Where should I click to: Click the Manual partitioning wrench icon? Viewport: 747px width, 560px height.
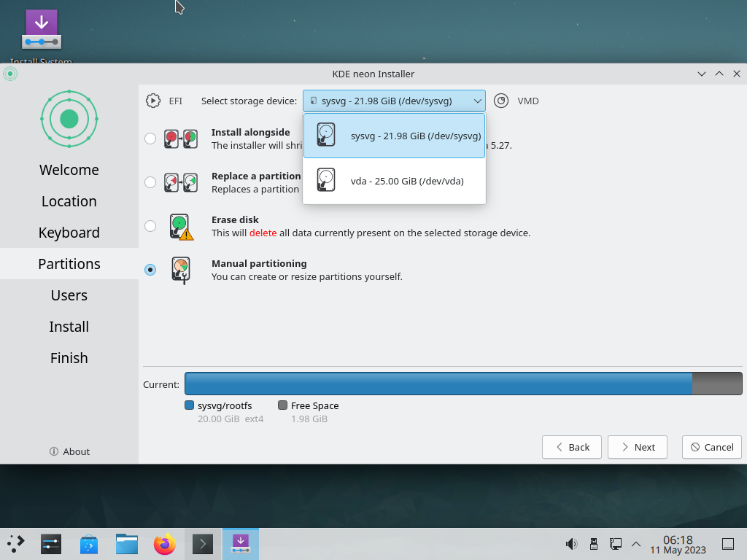click(181, 270)
